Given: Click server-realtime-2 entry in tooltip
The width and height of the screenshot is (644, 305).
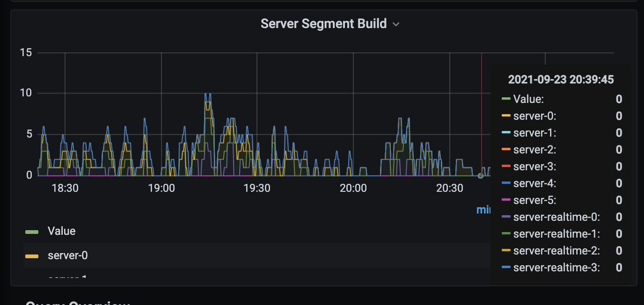Looking at the screenshot, I should (x=562, y=251).
